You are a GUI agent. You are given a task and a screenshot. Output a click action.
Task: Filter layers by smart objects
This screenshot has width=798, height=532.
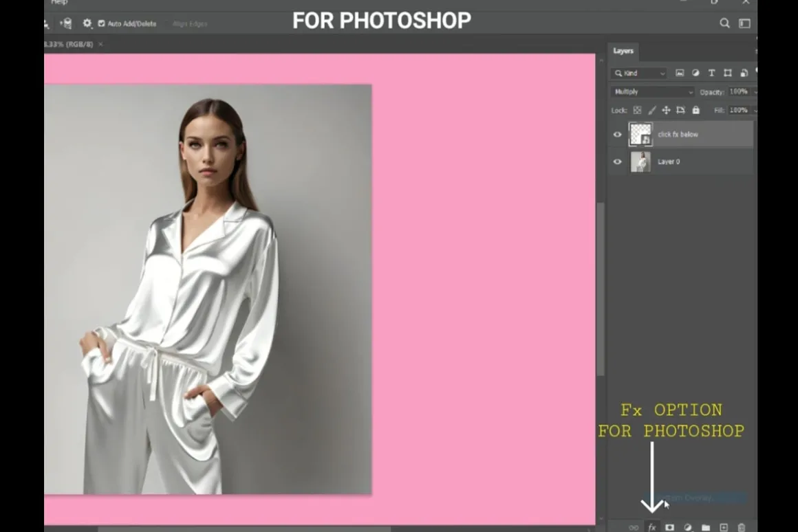(x=744, y=74)
